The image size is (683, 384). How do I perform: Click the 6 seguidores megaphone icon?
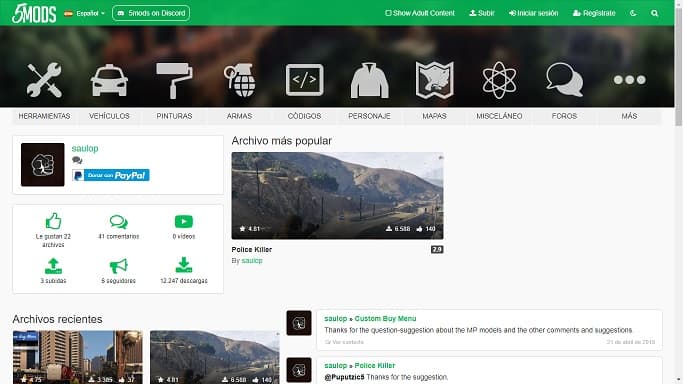(118, 266)
